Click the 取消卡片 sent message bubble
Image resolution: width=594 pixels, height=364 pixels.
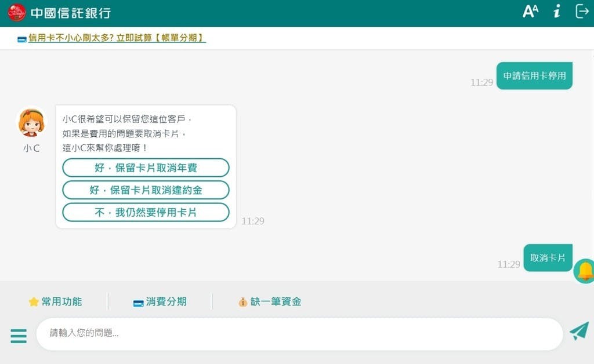pos(548,258)
